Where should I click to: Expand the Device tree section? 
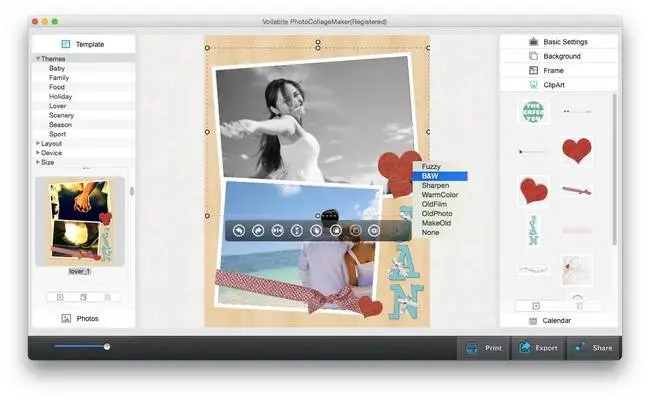coord(38,153)
